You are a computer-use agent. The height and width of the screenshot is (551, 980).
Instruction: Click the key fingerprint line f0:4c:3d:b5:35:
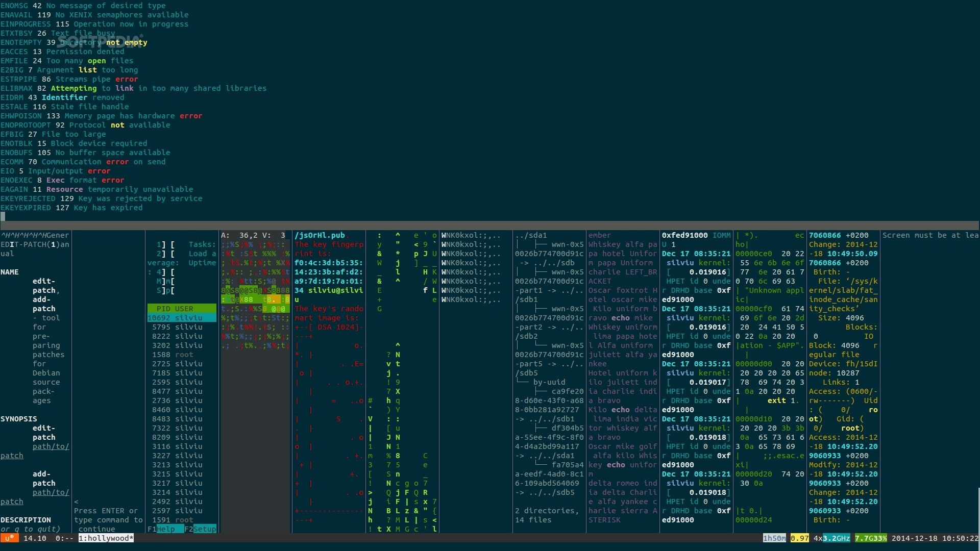329,263
